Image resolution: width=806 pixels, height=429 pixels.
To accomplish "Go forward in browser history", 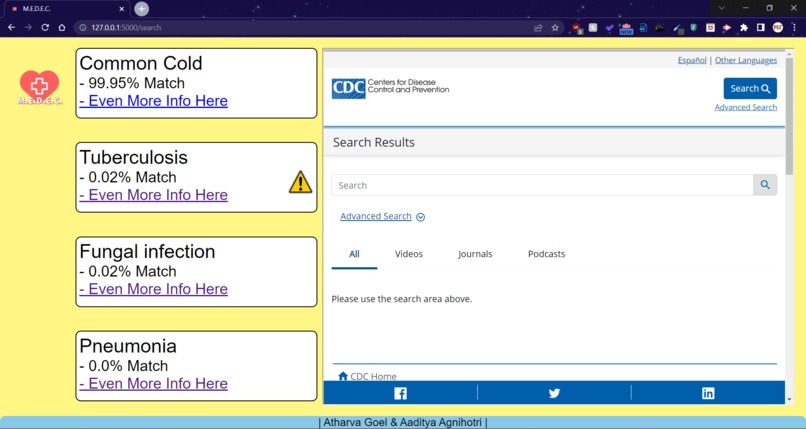I will click(x=28, y=27).
